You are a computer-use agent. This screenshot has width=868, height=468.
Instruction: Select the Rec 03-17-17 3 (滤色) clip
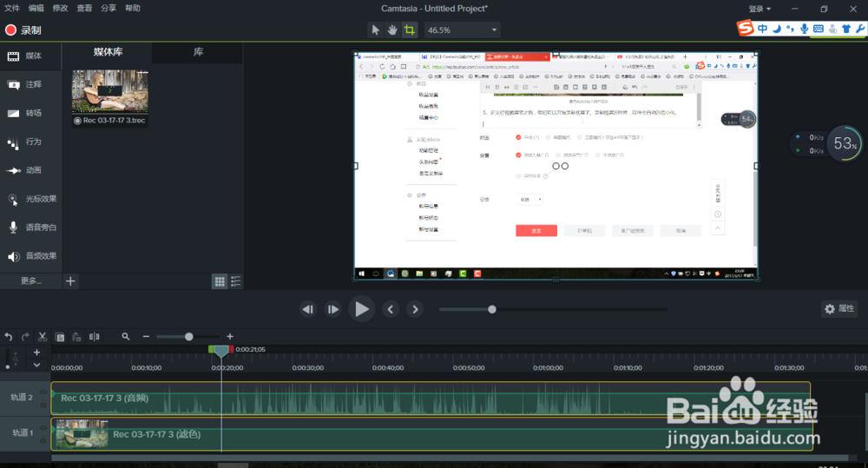coord(431,433)
